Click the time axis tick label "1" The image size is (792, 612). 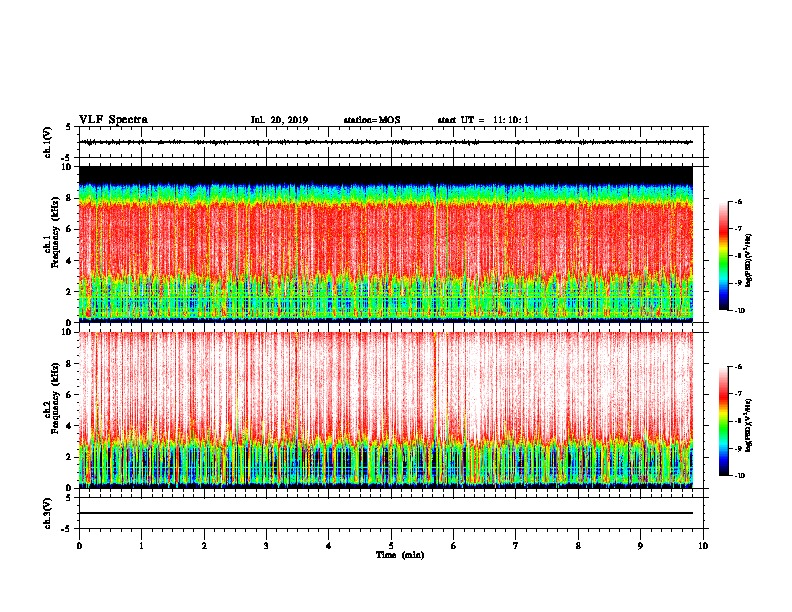[x=141, y=546]
